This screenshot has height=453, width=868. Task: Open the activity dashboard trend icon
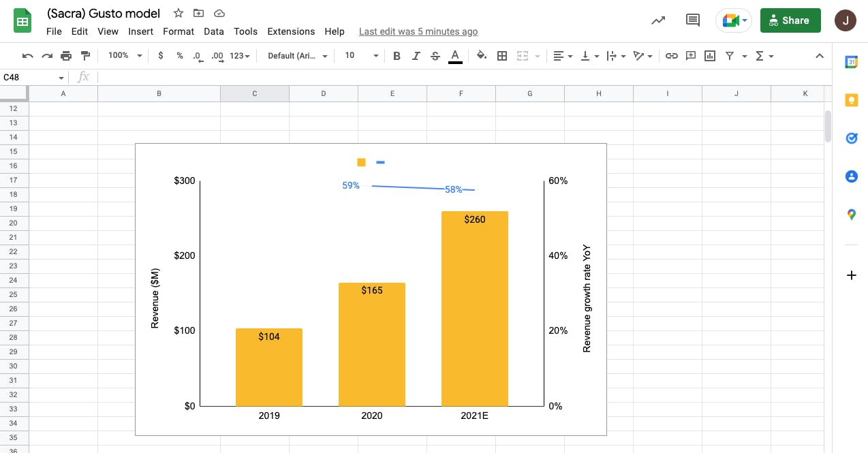pos(658,20)
